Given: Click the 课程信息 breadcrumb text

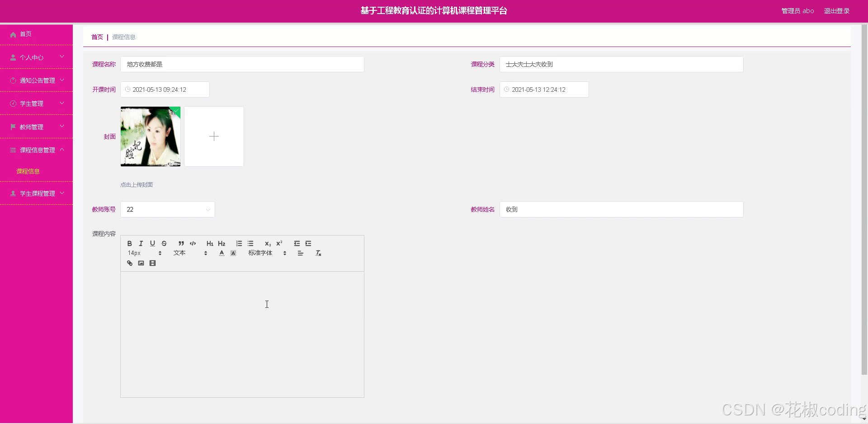Looking at the screenshot, I should 124,37.
